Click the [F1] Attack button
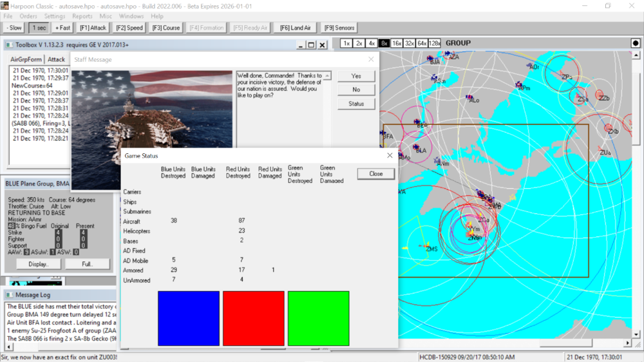 coord(93,28)
